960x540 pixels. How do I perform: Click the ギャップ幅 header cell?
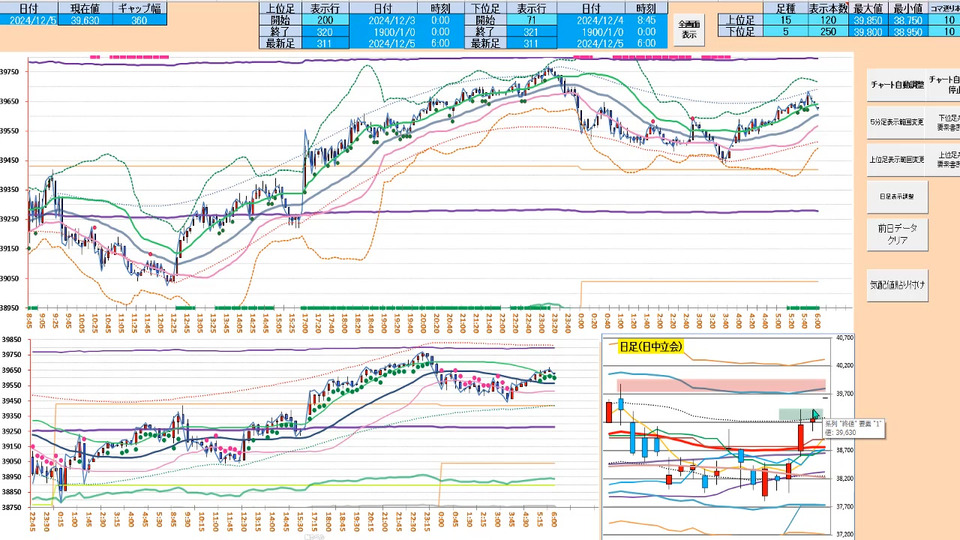[140, 9]
